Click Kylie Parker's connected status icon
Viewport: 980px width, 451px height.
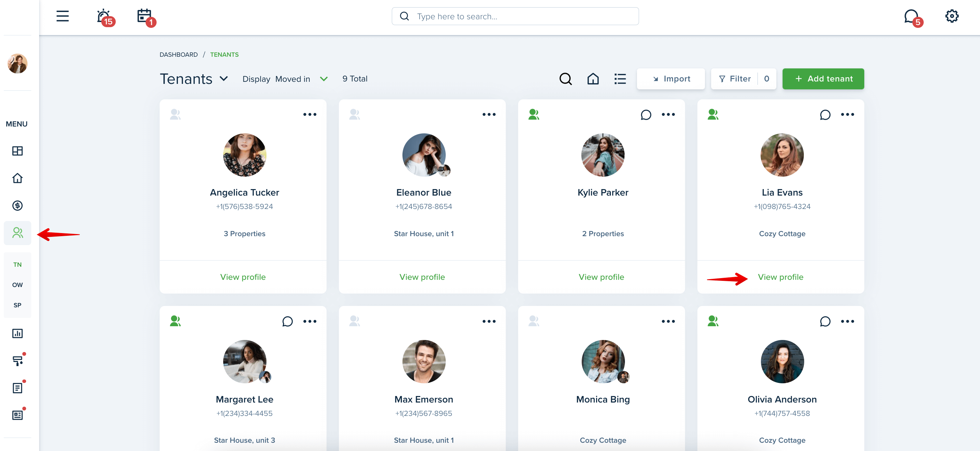(534, 114)
